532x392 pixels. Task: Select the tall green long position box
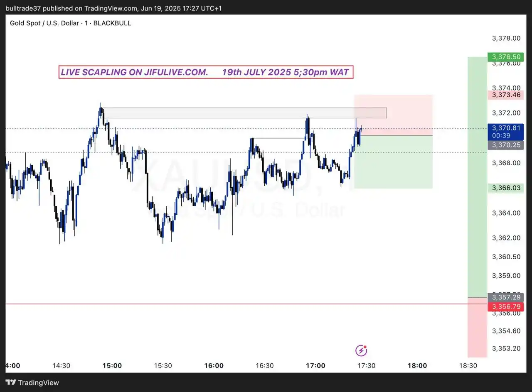click(x=477, y=177)
